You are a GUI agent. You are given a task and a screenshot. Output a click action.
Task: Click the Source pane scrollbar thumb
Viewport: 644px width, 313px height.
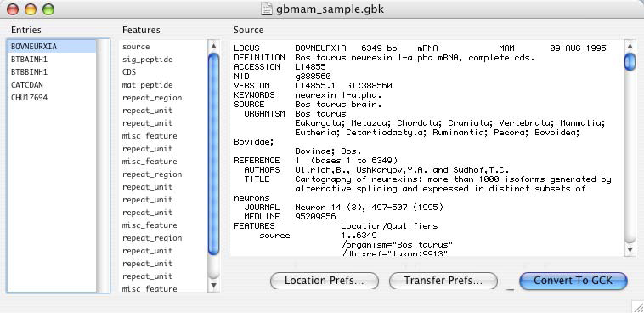tap(630, 62)
